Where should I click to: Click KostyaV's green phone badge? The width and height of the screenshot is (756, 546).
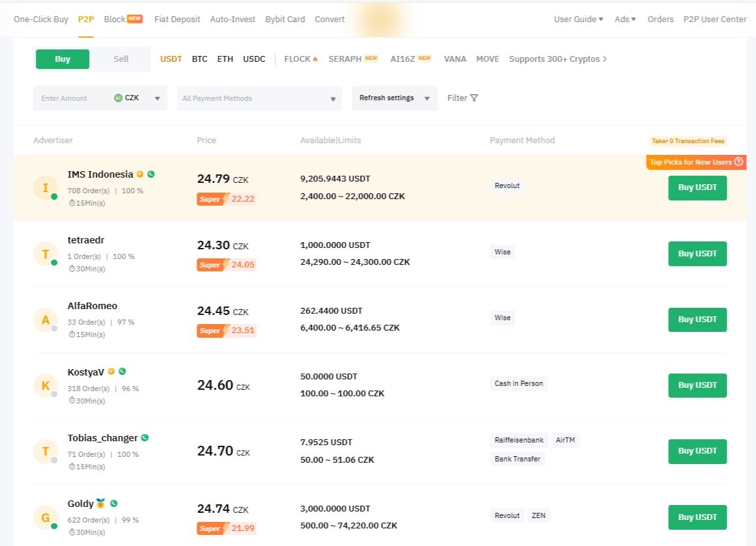click(x=122, y=372)
